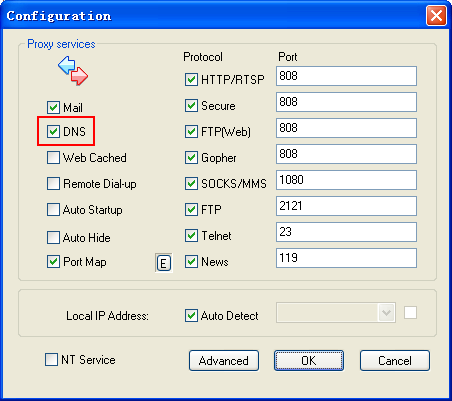Select the FTP port 2121 field

pos(346,206)
